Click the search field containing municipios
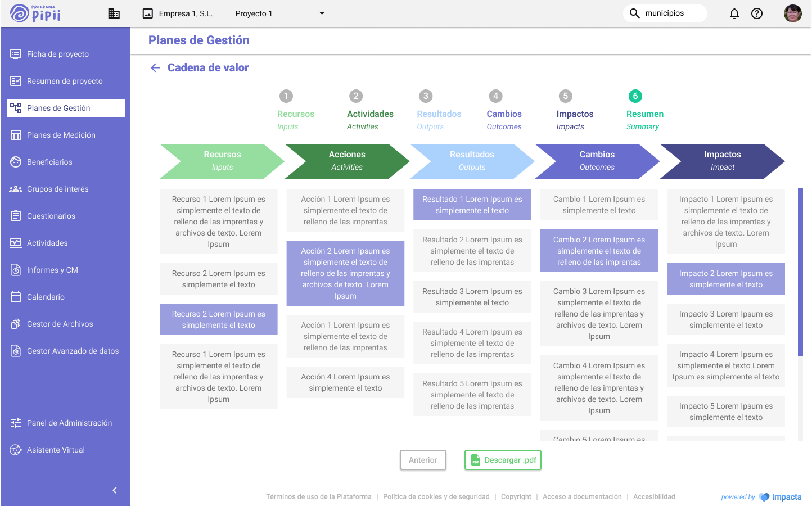 [669, 13]
